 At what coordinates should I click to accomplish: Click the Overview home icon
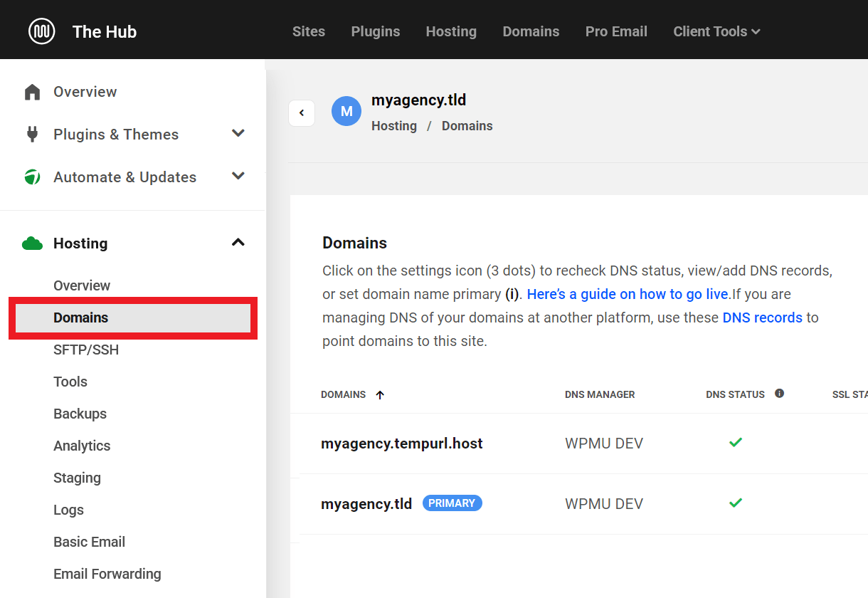32,92
